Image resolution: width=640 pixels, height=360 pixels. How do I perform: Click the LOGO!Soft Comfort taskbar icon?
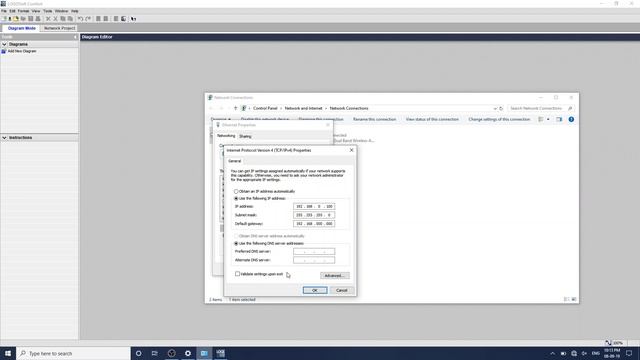click(220, 353)
